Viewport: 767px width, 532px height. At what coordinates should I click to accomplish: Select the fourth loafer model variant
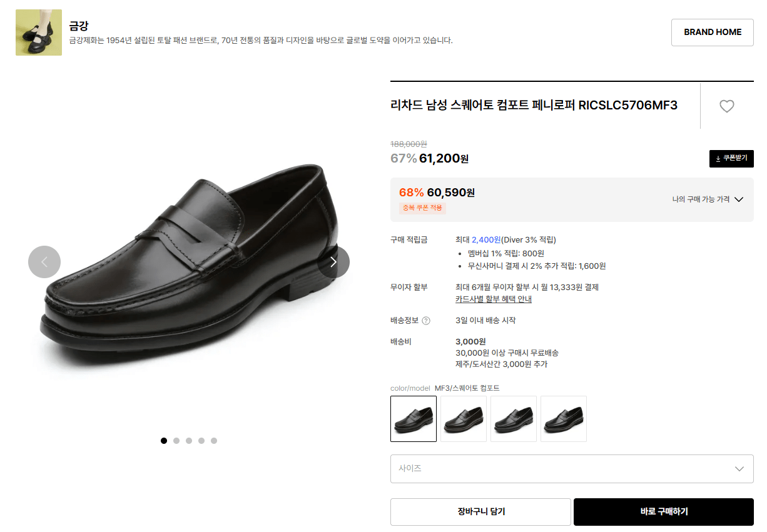(563, 419)
